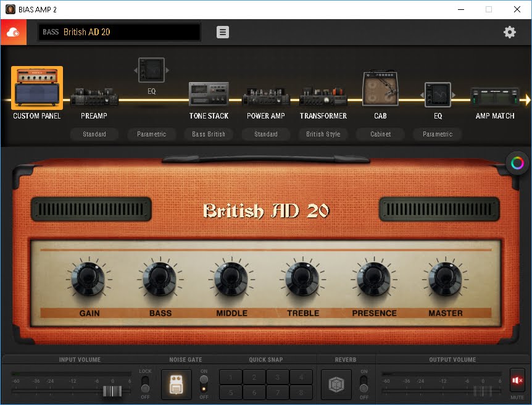Open the Preamp module icon
This screenshot has height=405, width=532.
pos(94,96)
